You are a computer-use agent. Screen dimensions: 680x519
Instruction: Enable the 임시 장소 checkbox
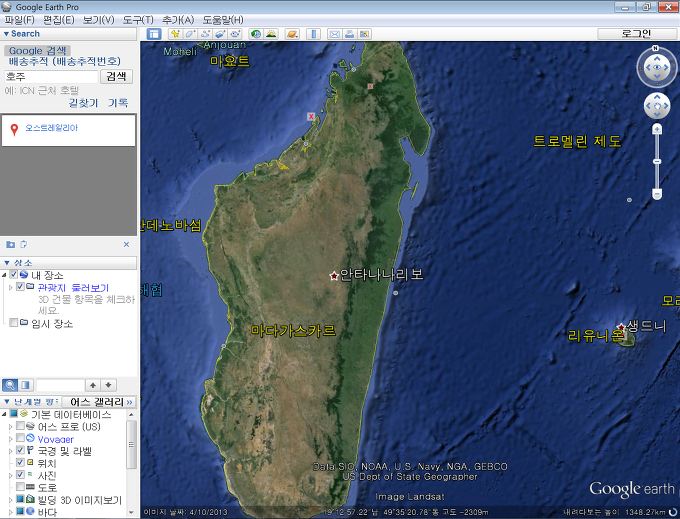13,323
